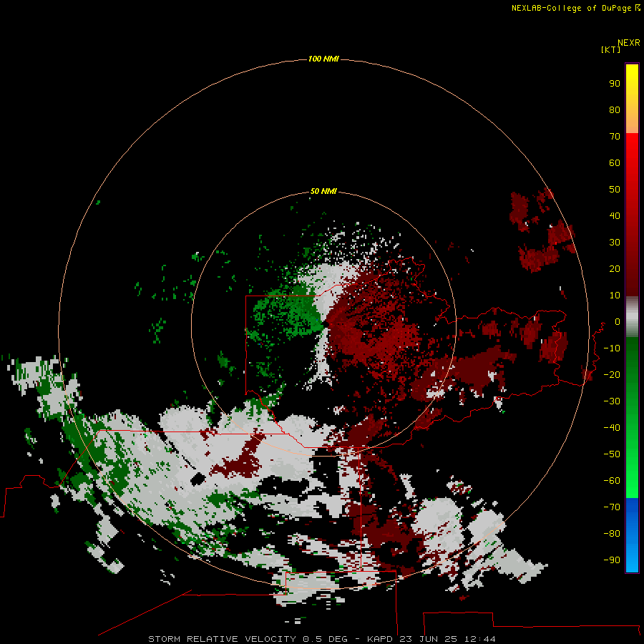Click the -60 value on the velocity scale
The image size is (644, 644).
coord(612,481)
